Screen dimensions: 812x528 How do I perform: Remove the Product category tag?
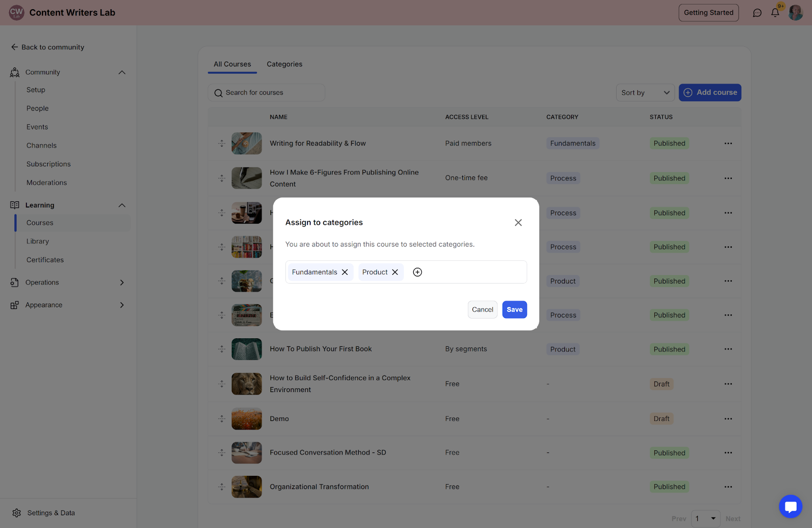pos(395,272)
